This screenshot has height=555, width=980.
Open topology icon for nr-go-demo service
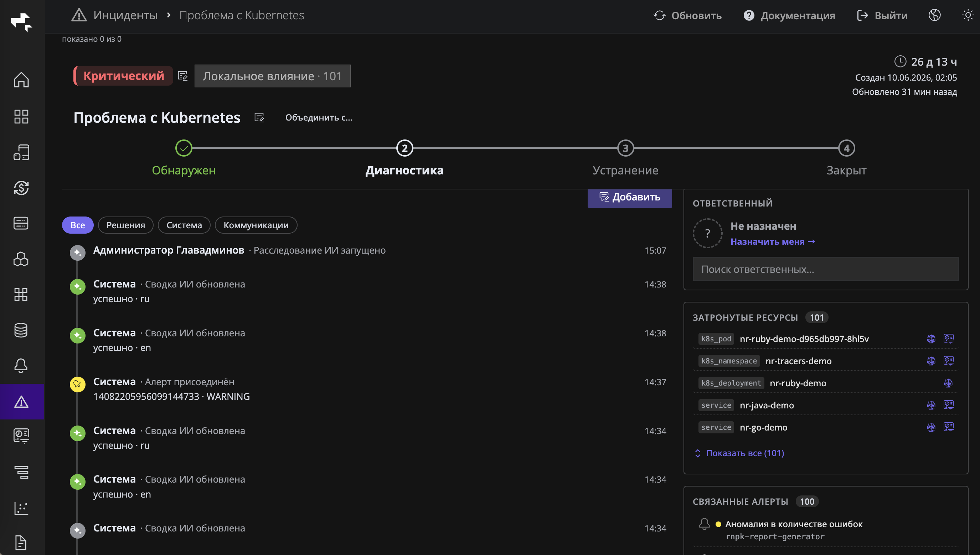[931, 427]
